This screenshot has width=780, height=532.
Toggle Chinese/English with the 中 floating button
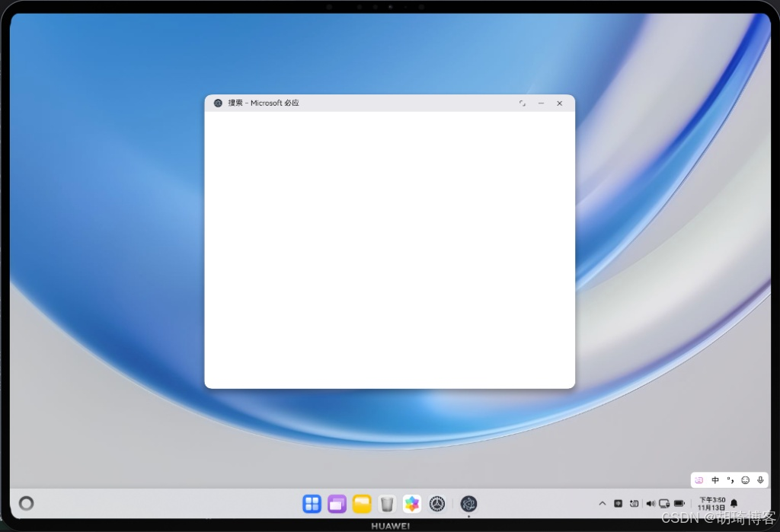pyautogui.click(x=715, y=480)
